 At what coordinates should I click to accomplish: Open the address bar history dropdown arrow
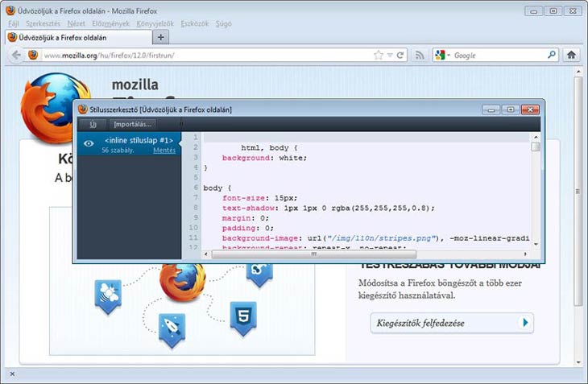pos(390,55)
